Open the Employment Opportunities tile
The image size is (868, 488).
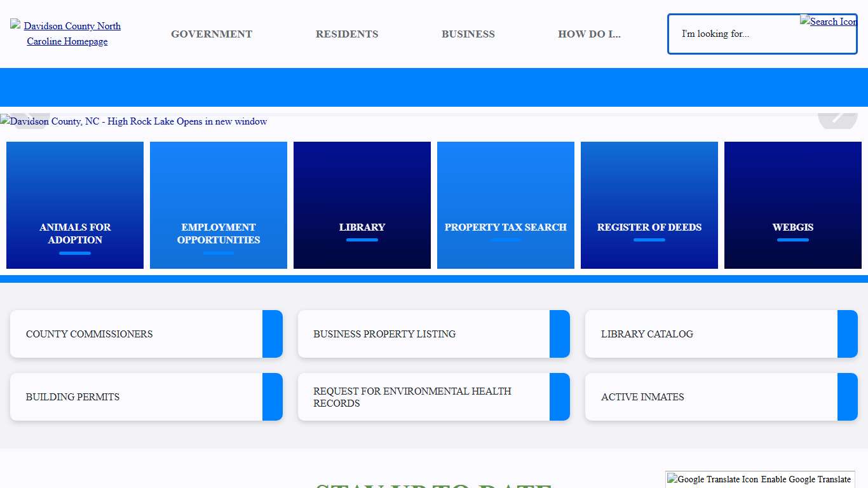[x=219, y=205]
